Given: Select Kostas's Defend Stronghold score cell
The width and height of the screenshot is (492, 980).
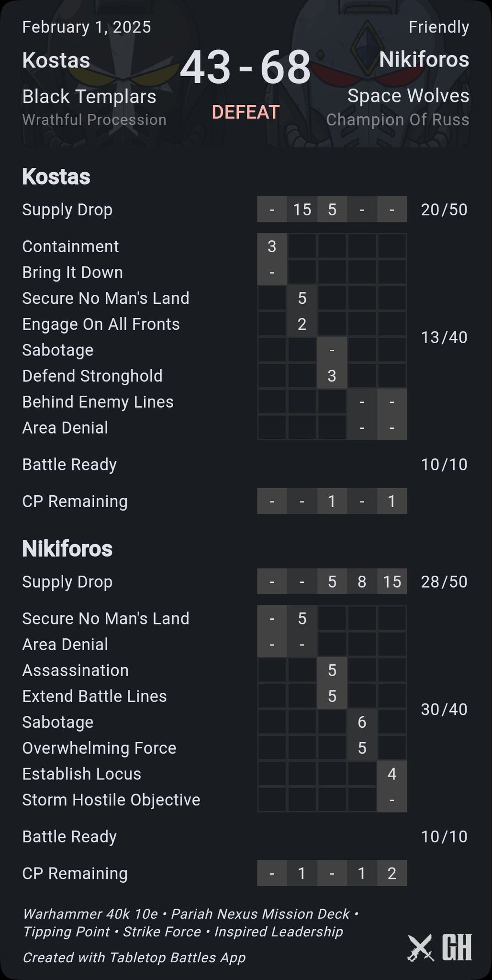Looking at the screenshot, I should coord(332,376).
